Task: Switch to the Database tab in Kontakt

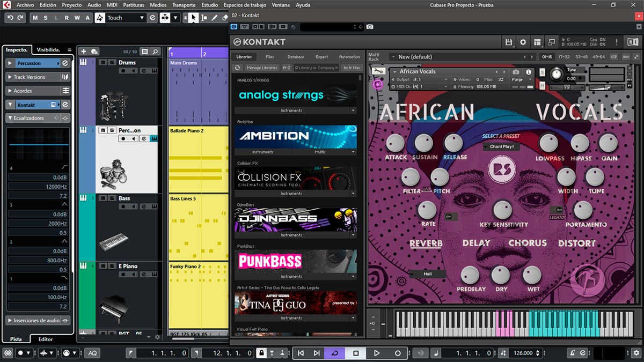Action: [x=296, y=56]
